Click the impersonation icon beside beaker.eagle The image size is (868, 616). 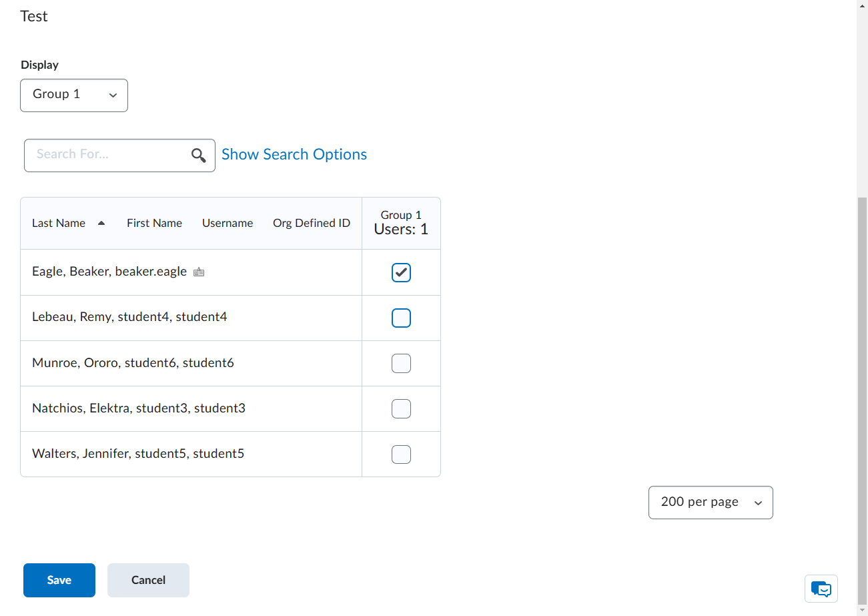click(x=199, y=272)
